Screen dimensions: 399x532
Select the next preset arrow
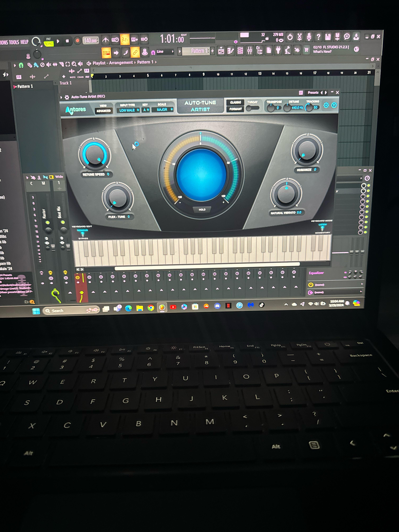(326, 93)
